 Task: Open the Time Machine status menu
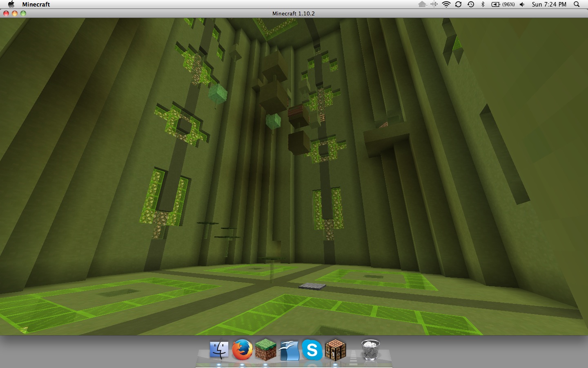click(x=471, y=4)
